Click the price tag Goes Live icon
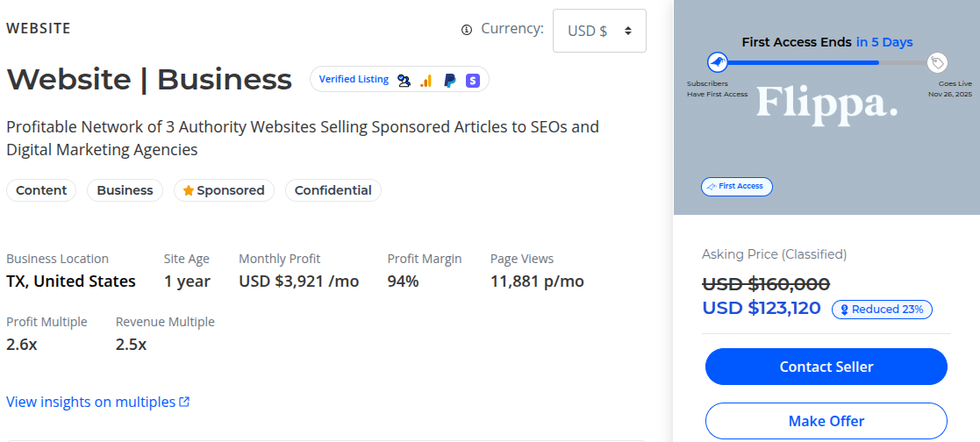 [938, 62]
